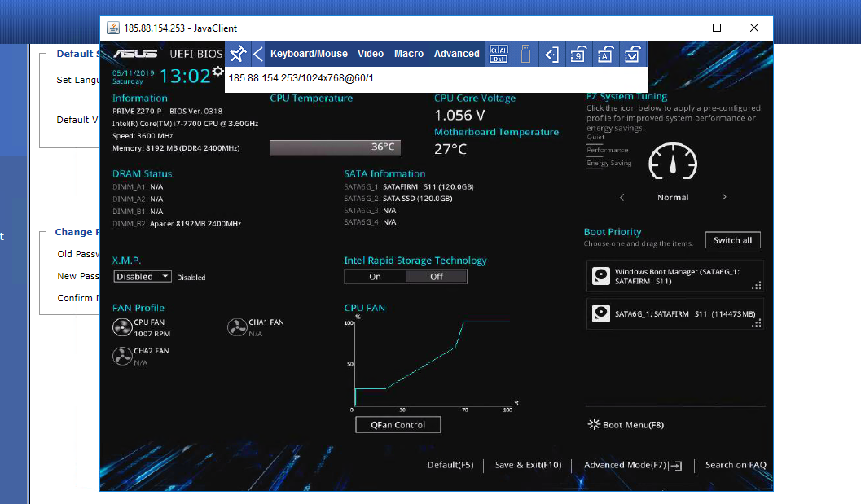Click the Java icon in the title bar
Screen dimensions: 861x504
click(x=113, y=28)
